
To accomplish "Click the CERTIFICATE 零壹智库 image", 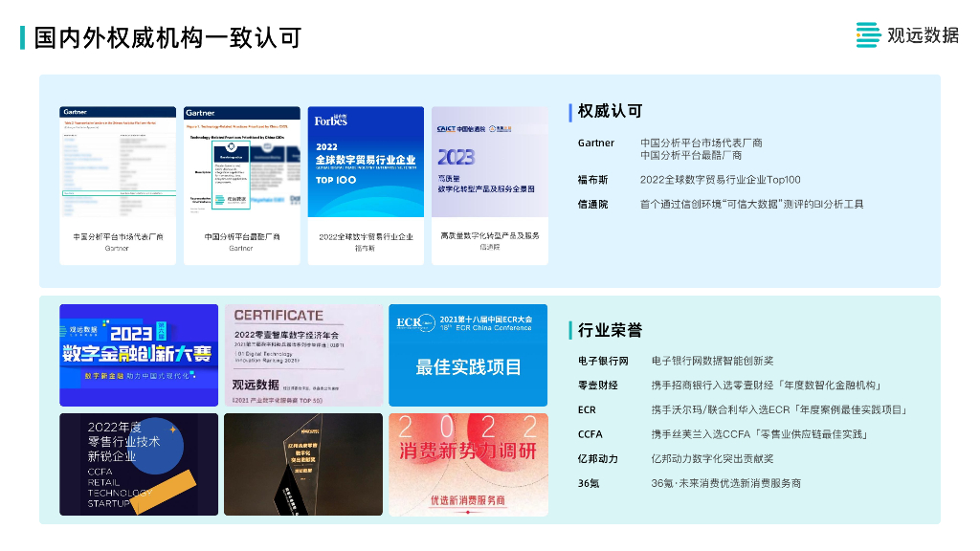I will (303, 355).
